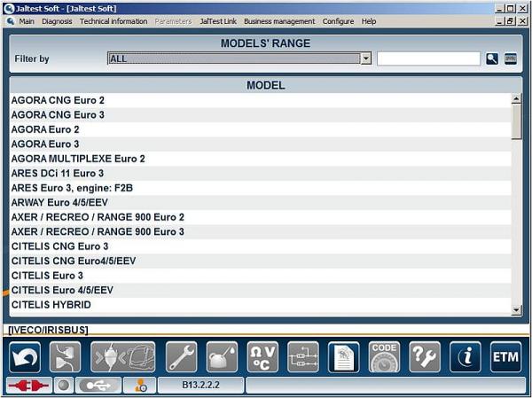The image size is (532, 398).
Task: Click the red plug connection status icon
Action: pyautogui.click(x=29, y=386)
